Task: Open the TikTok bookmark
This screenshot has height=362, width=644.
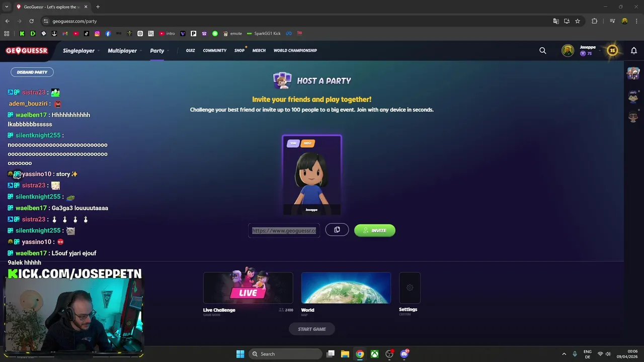Action: (87, 34)
